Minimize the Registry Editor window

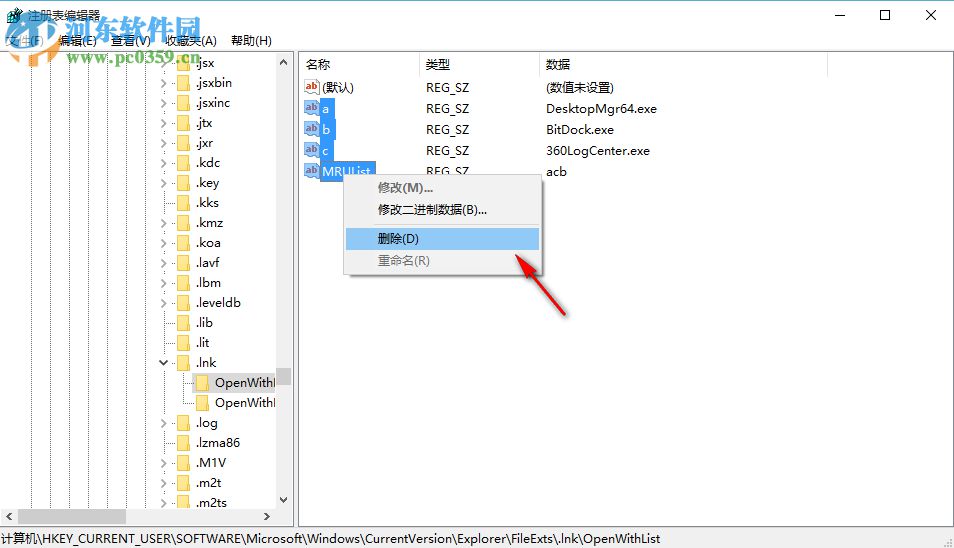click(x=840, y=15)
